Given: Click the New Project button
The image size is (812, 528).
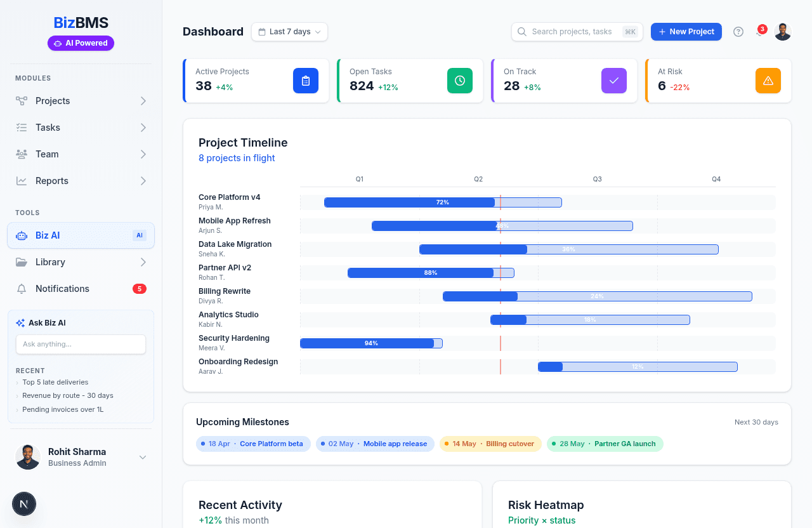Looking at the screenshot, I should coord(686,32).
